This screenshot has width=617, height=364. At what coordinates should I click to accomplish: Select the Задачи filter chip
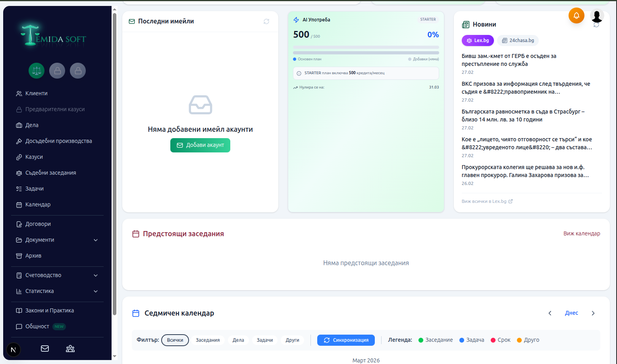[x=265, y=340]
